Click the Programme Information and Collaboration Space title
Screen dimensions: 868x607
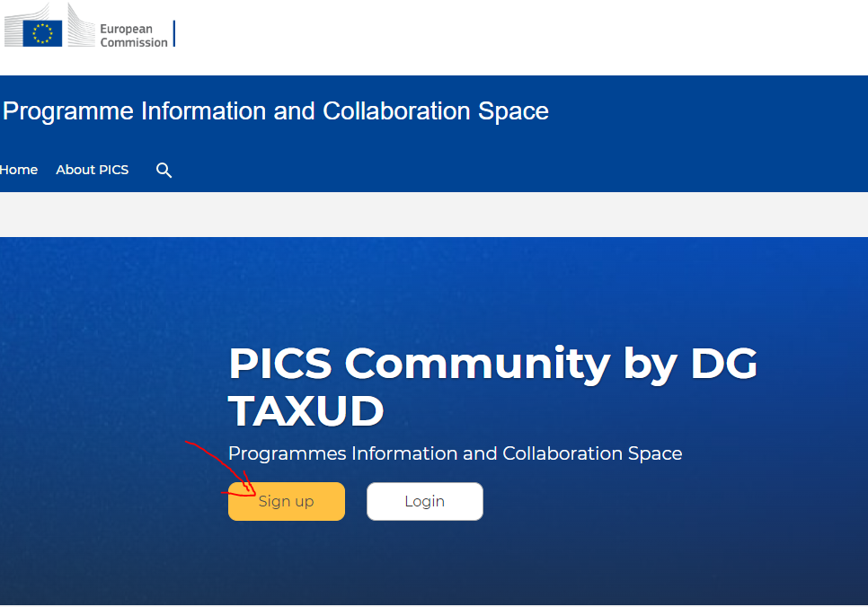pos(276,111)
